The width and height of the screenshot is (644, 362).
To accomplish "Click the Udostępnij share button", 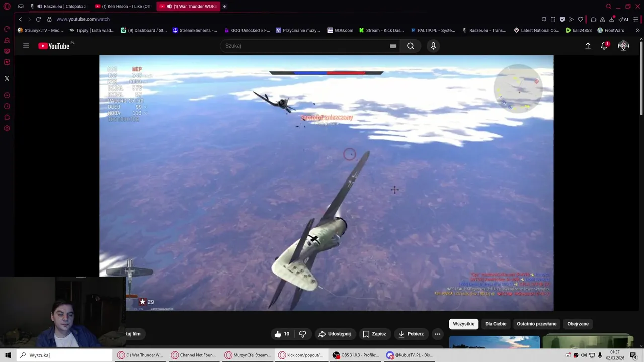I will pos(335,334).
